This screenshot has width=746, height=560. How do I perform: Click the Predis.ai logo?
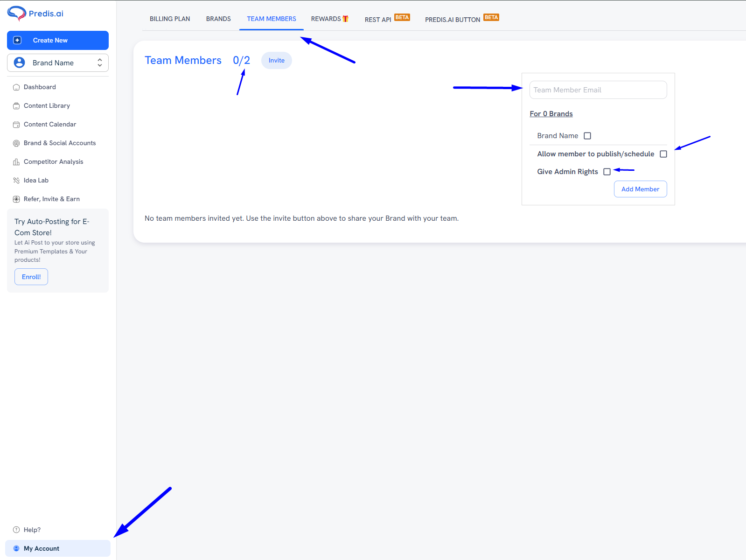(x=35, y=14)
